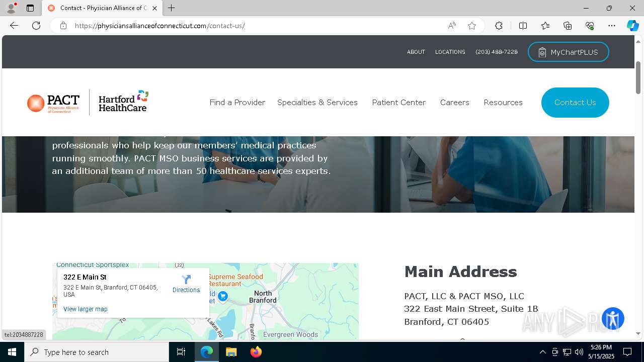Open the clock and date flyout
This screenshot has height=362, width=644.
pos(601,352)
